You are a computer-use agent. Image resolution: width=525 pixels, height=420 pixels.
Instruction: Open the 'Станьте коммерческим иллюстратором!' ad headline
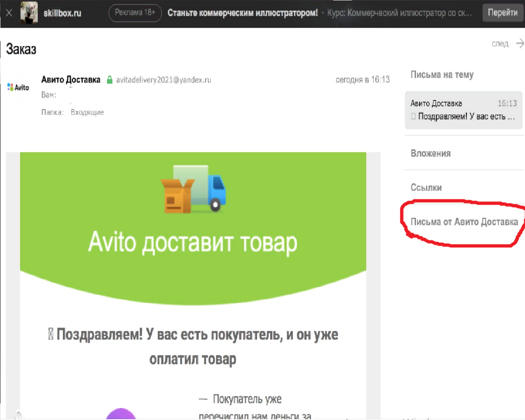(243, 13)
